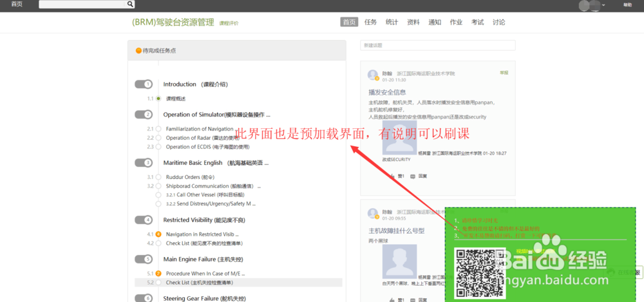
Task: Click the status circle for Ruddur Orders
Action: click(158, 177)
